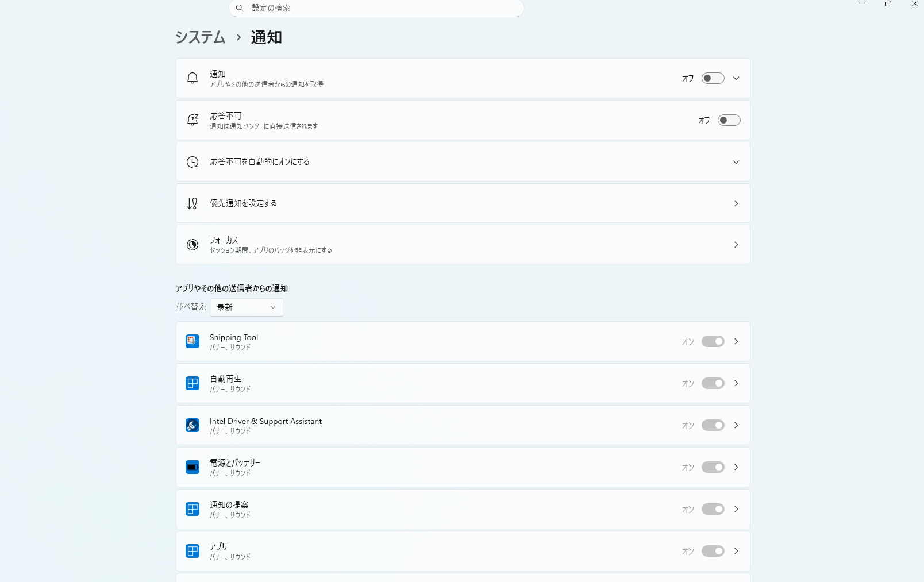The image size is (924, 582).
Task: Open 電源とバッテリー details chevron
Action: pos(736,467)
